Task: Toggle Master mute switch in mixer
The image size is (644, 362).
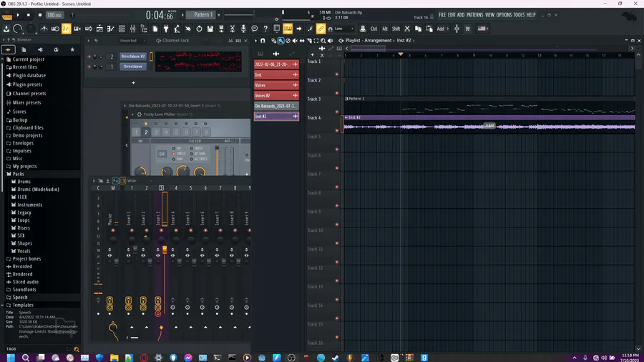Action: click(x=113, y=230)
